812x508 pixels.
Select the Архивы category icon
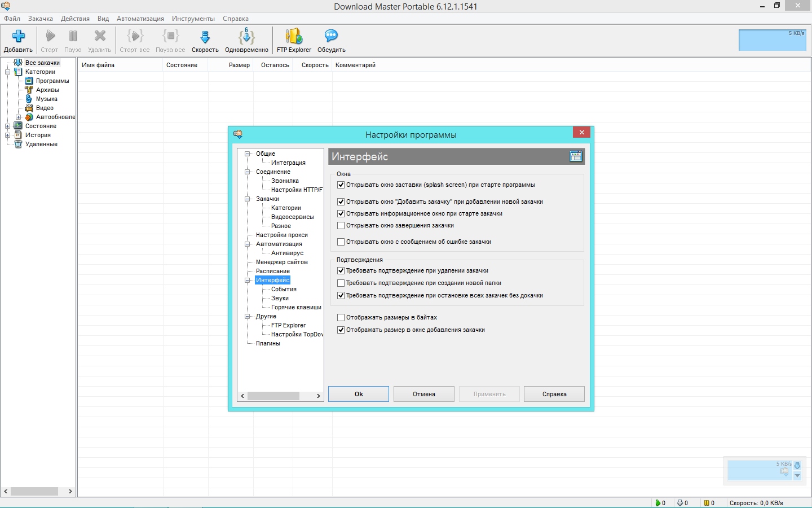[29, 90]
